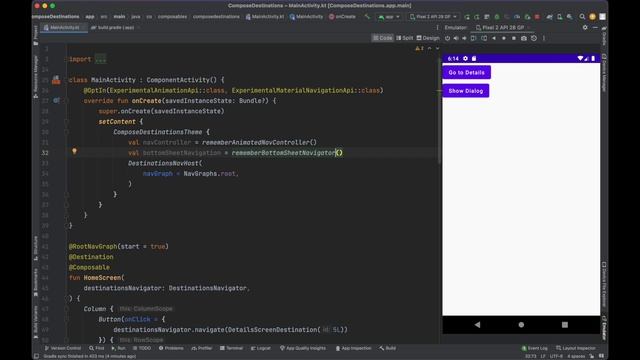Click the Make Project hammer icon

coord(367,17)
